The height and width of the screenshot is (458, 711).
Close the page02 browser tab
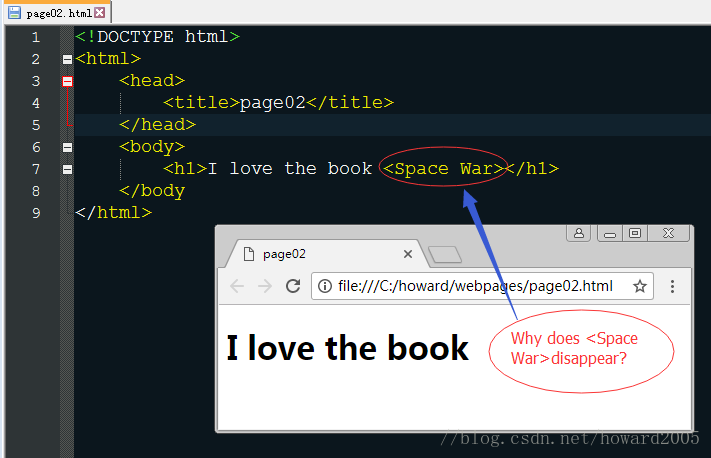coord(408,254)
